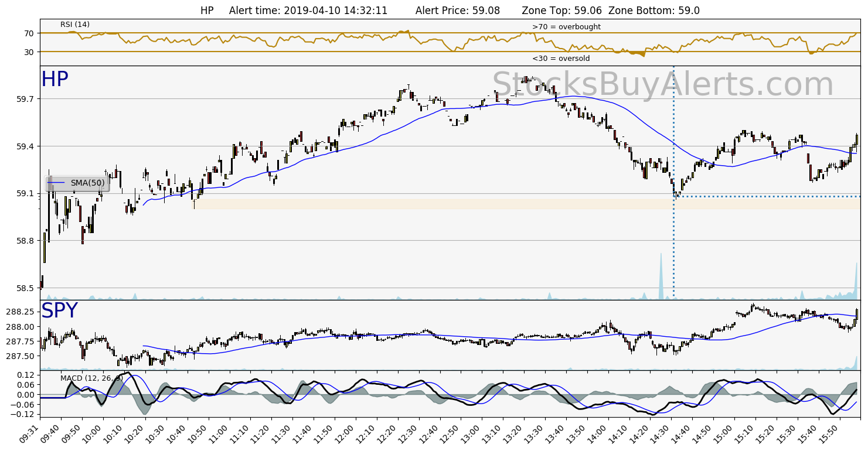Screen dimensions: 868x451
Task: Click the '>70 = overbought' annotation
Action: pyautogui.click(x=566, y=27)
